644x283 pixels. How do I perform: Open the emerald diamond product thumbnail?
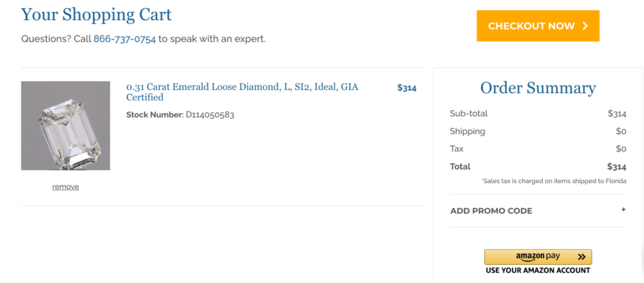(65, 126)
